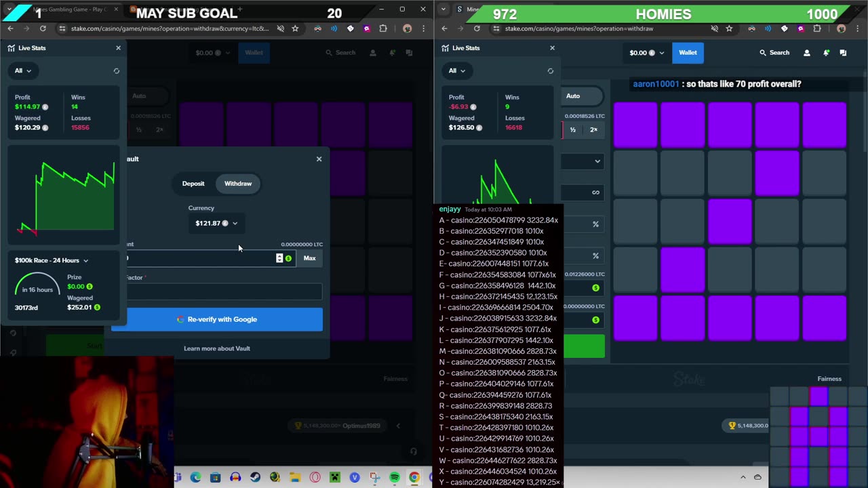Show hidden system tray icons

[743, 477]
